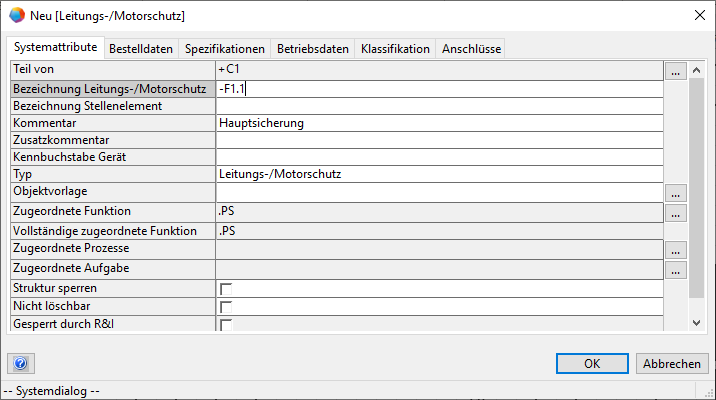716x400 pixels.
Task: Go to the Anschlüsse tab
Action: click(472, 49)
